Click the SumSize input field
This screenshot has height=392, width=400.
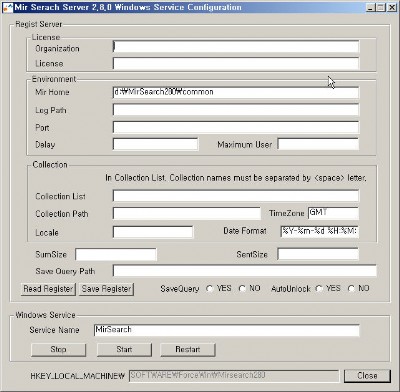116,254
